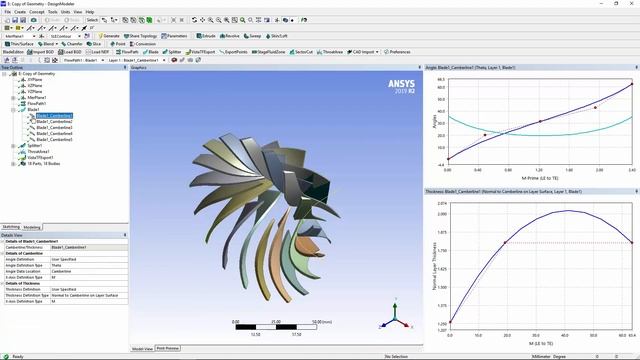Screen dimensions: 640x360
Task: Click the Save icon in the toolbar
Action: coord(15,20)
